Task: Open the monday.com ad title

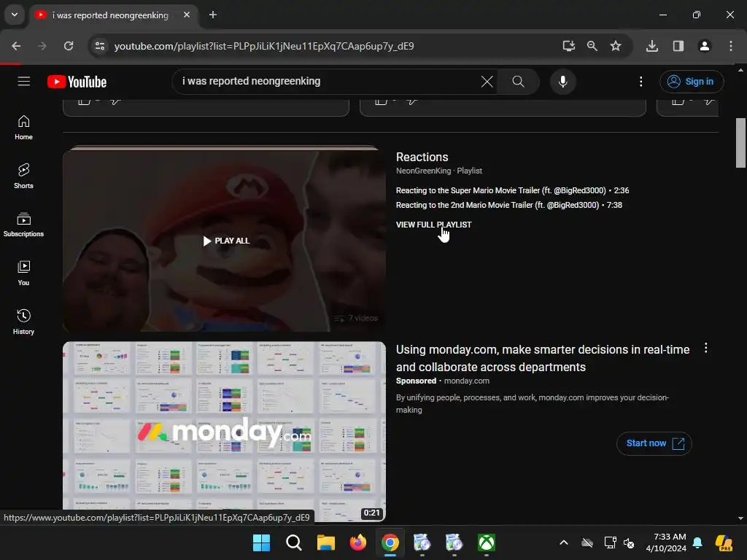Action: [x=543, y=358]
